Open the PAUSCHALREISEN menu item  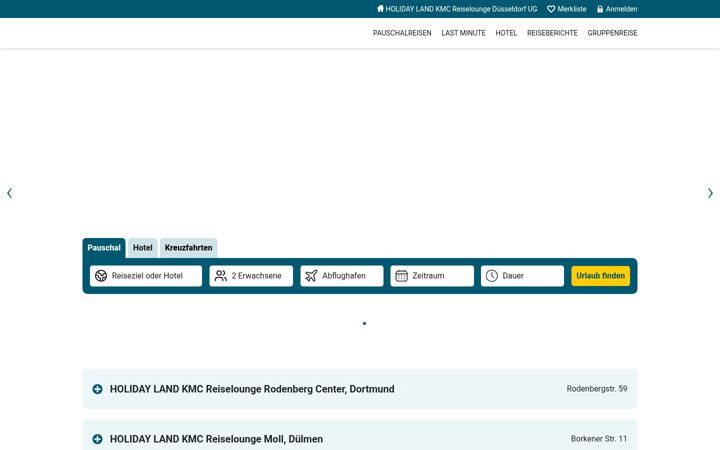402,33
